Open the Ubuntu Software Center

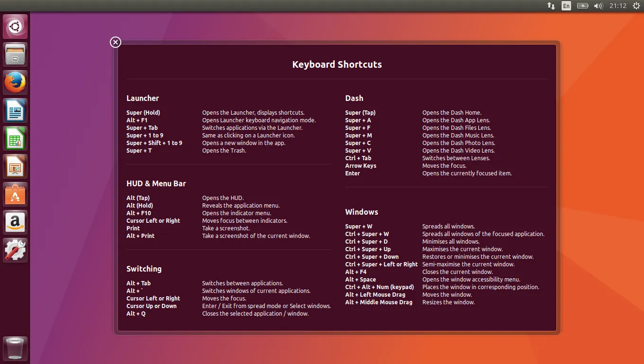pyautogui.click(x=15, y=194)
